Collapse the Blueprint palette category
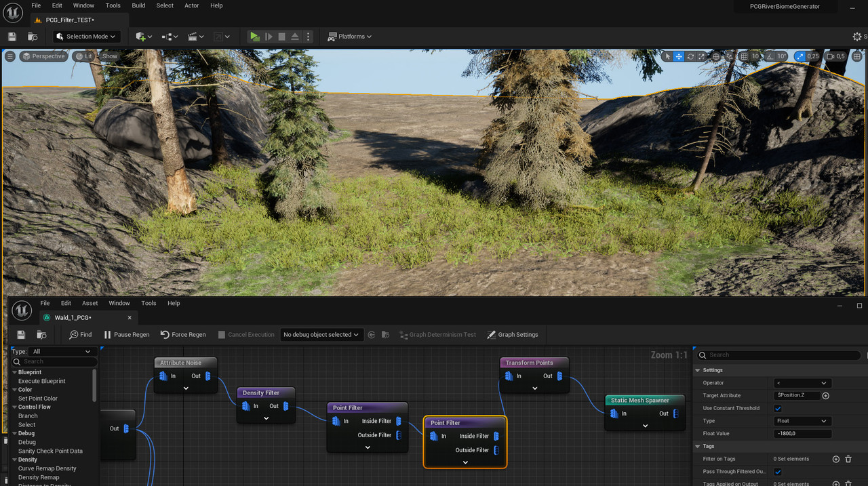This screenshot has height=486, width=868. point(16,372)
